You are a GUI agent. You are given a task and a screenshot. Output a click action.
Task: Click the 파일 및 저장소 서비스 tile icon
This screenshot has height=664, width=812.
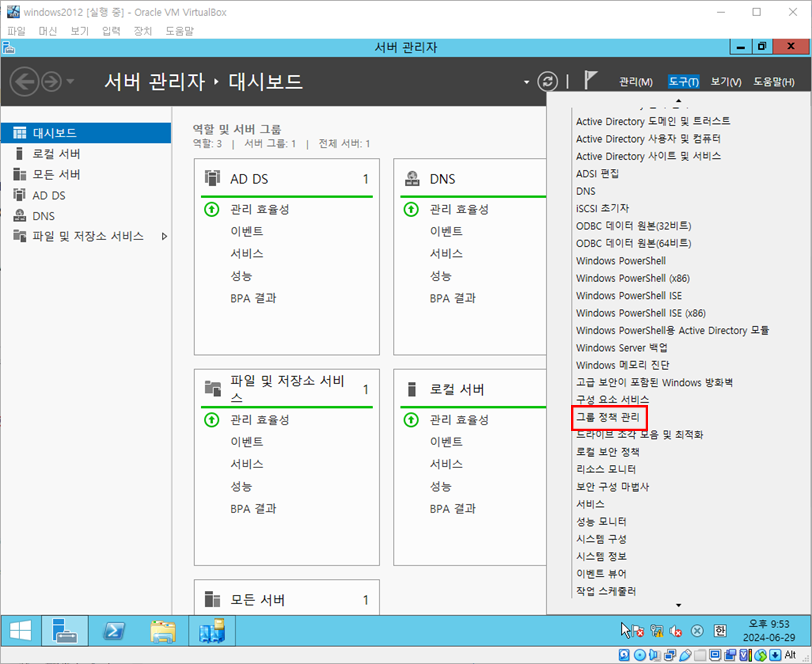(x=213, y=387)
